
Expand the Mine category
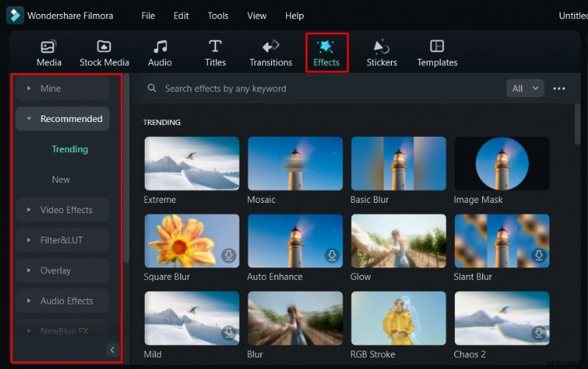(x=62, y=88)
